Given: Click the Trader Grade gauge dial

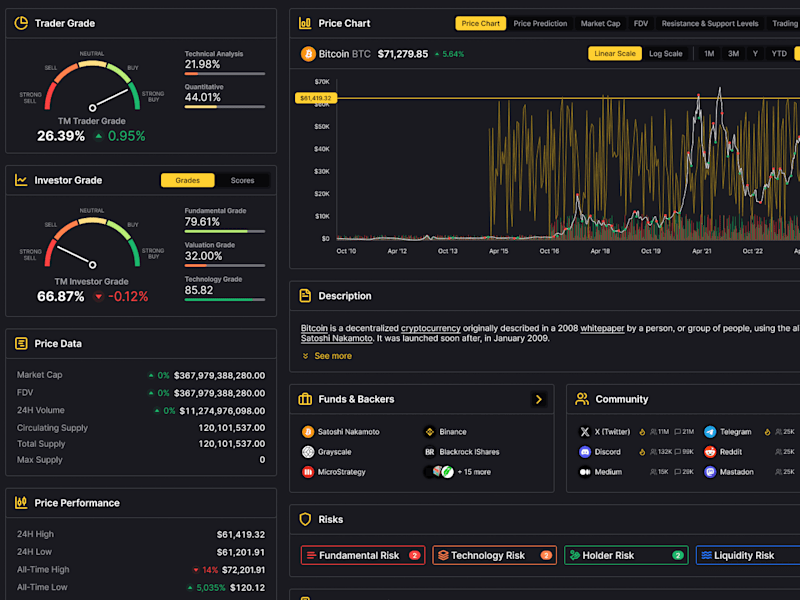Looking at the screenshot, I should (x=92, y=86).
